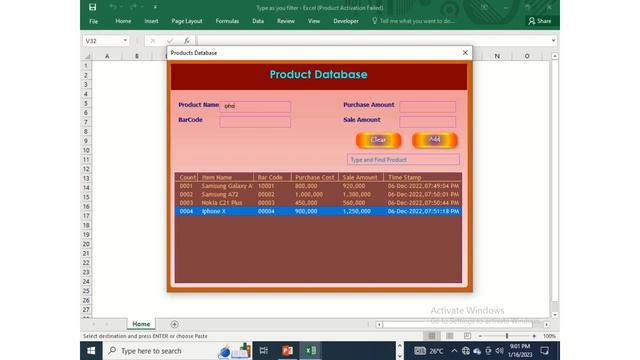Click the Redo arrow icon

point(133,7)
